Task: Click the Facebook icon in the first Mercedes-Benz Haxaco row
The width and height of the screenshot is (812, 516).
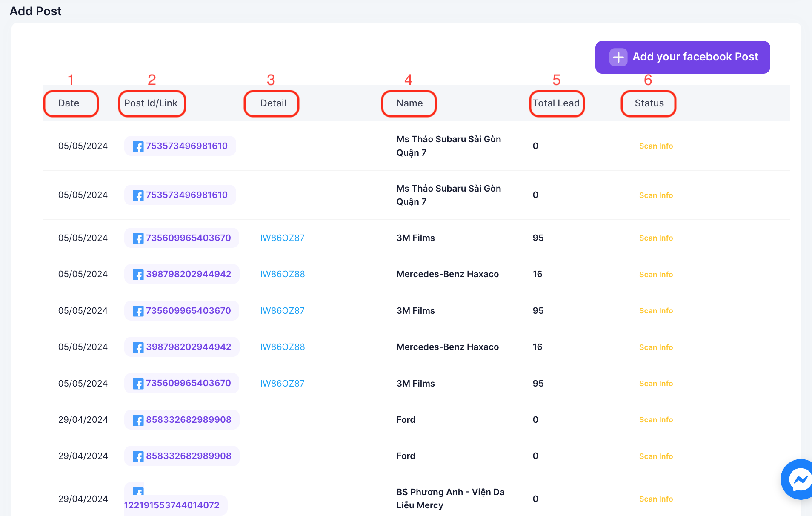Action: pyautogui.click(x=138, y=275)
